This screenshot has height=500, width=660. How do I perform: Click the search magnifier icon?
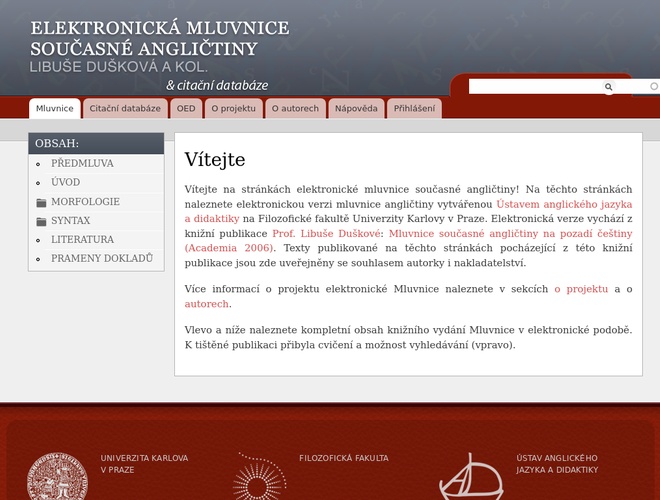608,87
